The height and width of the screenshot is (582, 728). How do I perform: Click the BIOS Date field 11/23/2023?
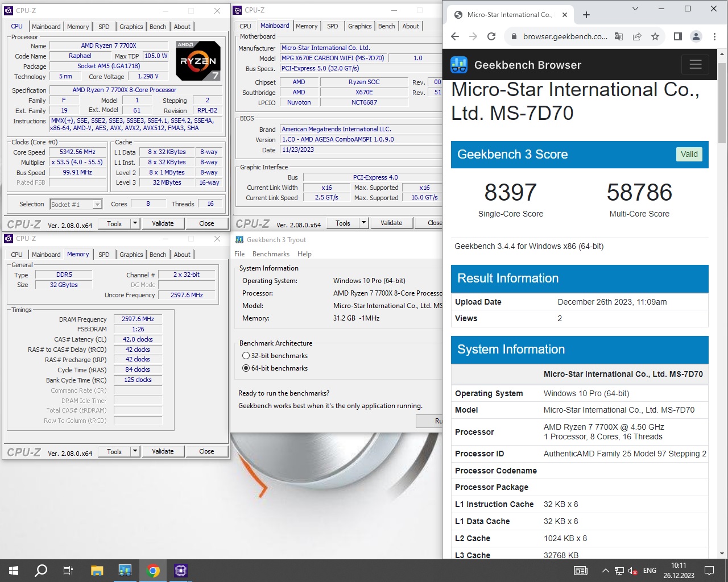click(x=361, y=150)
